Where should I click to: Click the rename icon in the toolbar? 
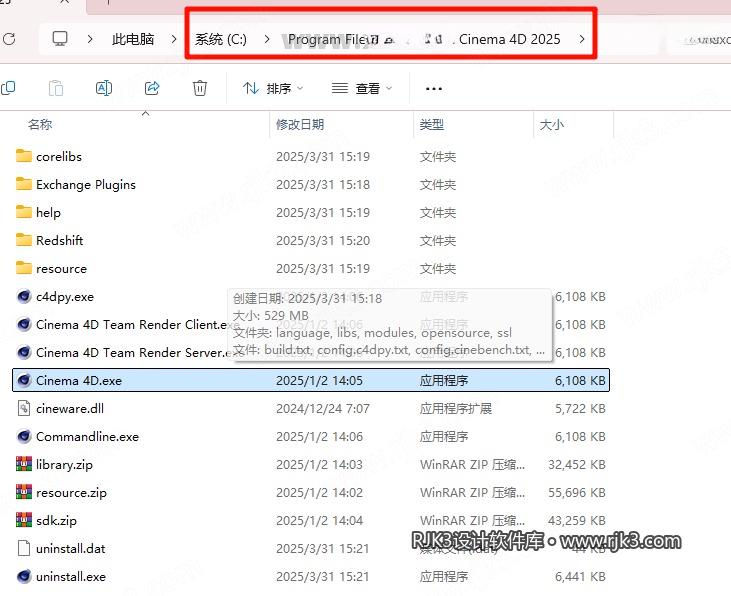[x=104, y=88]
